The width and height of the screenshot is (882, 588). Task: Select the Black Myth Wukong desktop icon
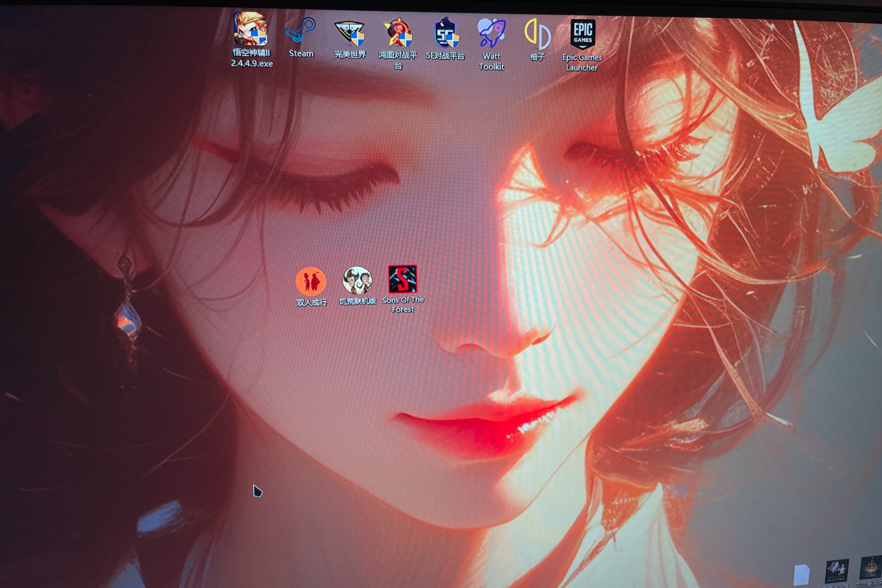[837, 570]
